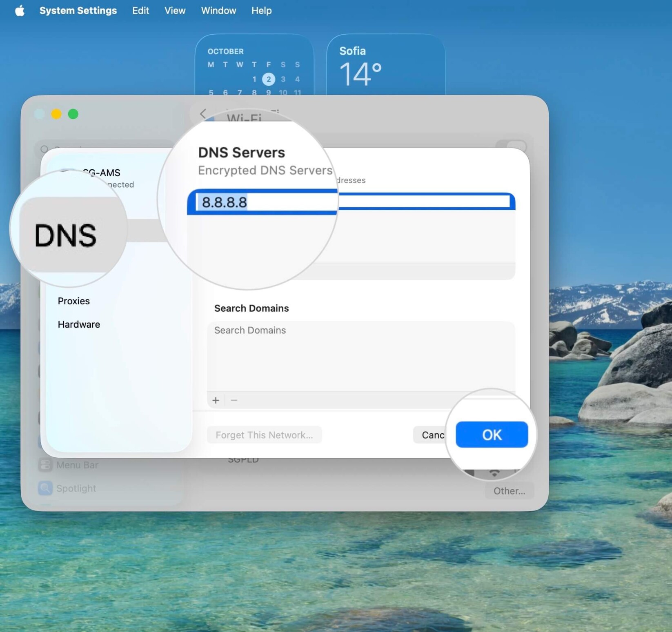Open the Edit menu
672x632 pixels.
point(140,11)
